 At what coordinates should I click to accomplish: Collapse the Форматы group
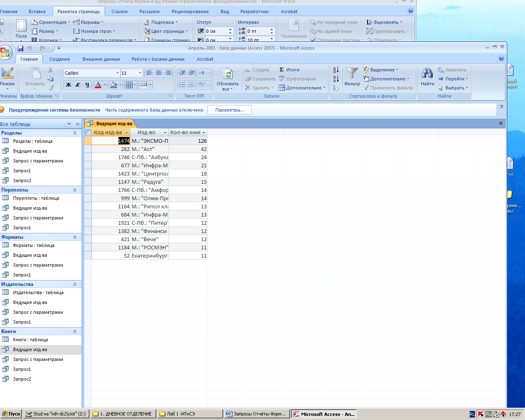pyautogui.click(x=75, y=237)
